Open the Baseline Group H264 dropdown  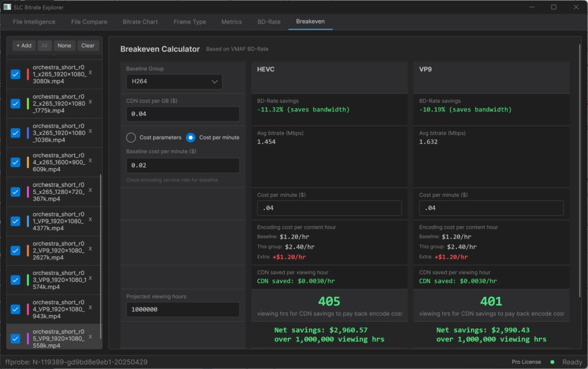[174, 81]
